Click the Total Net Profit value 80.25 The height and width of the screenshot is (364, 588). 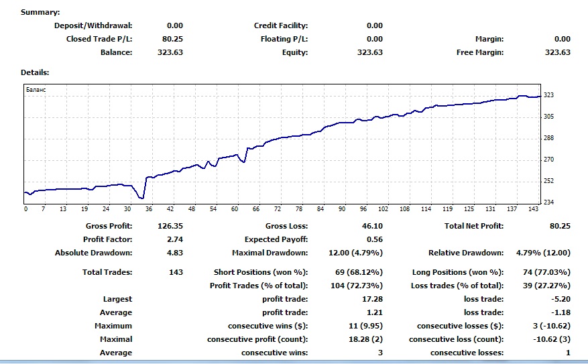click(x=560, y=226)
